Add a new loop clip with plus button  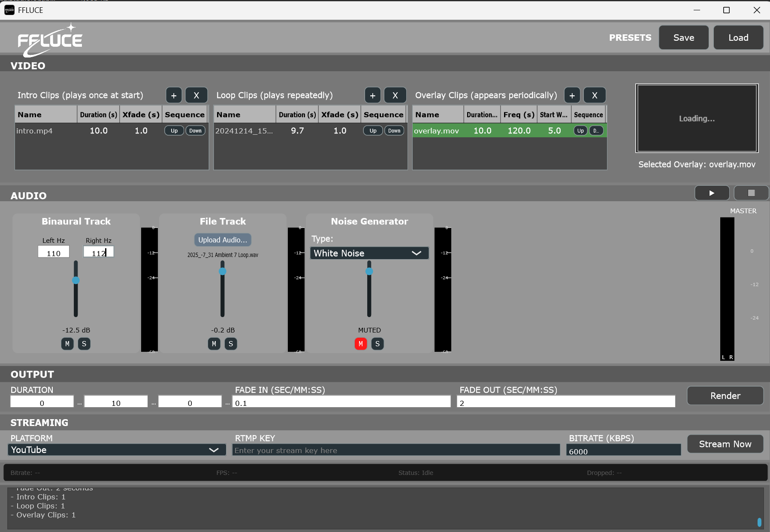point(373,95)
